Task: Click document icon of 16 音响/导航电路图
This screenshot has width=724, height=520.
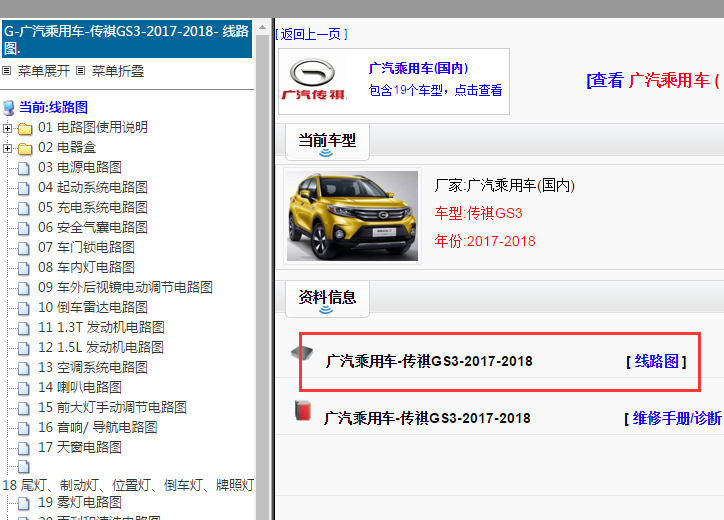Action: point(24,428)
